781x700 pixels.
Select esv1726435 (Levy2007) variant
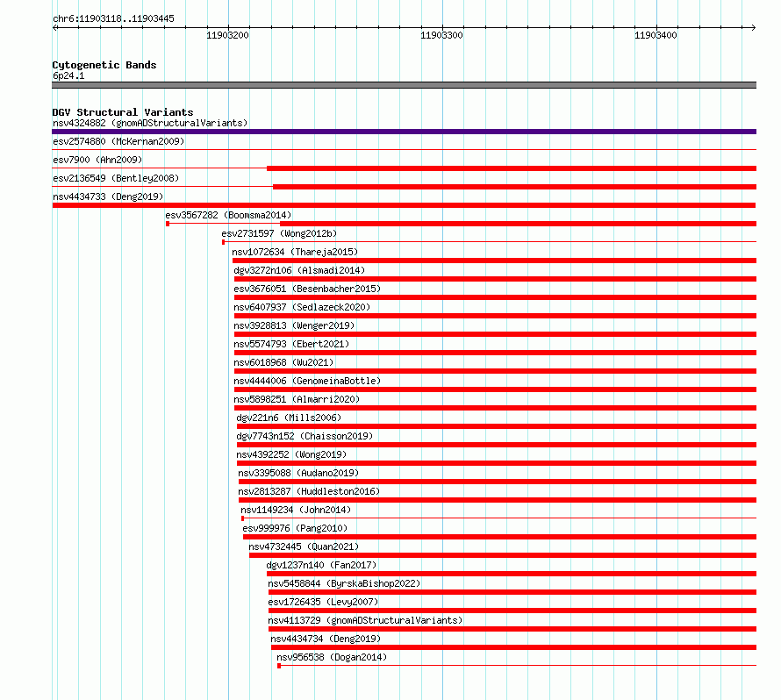(323, 602)
